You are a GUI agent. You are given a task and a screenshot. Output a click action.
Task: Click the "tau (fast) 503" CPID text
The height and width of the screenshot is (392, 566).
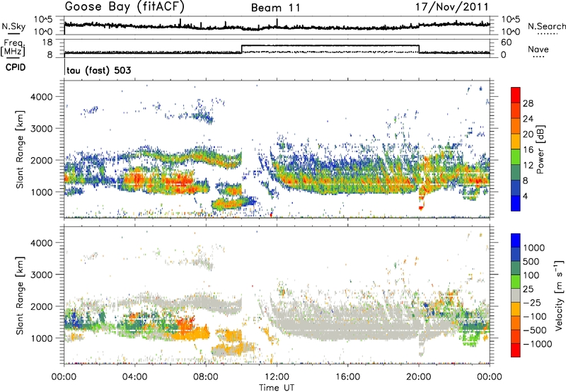[99, 70]
